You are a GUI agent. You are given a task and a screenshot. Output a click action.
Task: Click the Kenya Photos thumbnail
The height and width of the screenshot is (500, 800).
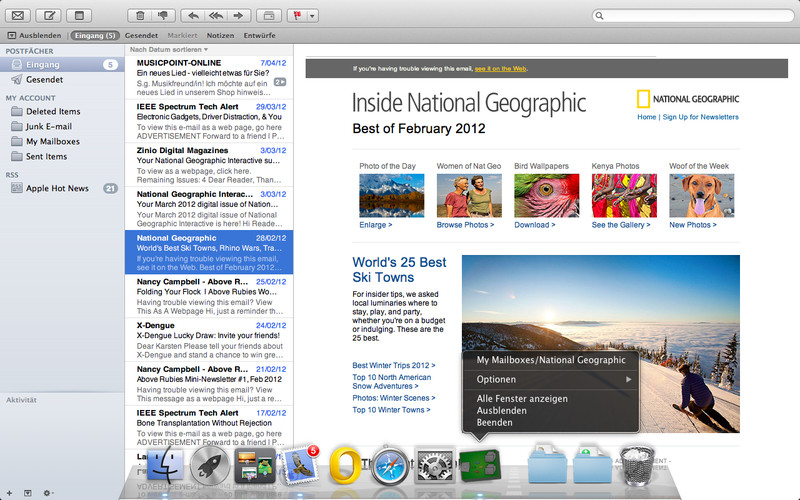click(x=624, y=195)
